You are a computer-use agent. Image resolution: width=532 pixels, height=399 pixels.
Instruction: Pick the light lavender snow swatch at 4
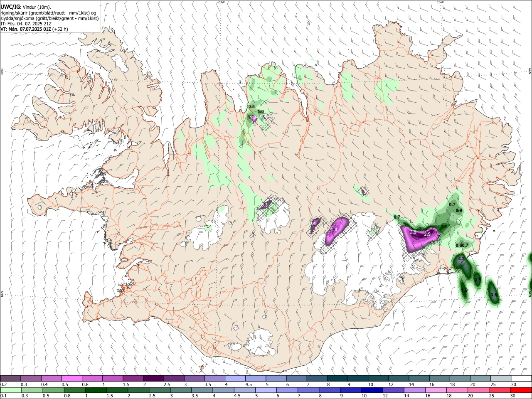[x=235, y=378]
